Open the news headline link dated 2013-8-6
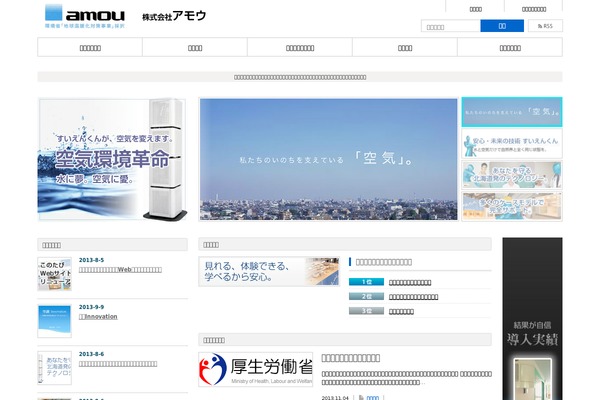Viewport: 600px width, 400px height. [x=118, y=364]
